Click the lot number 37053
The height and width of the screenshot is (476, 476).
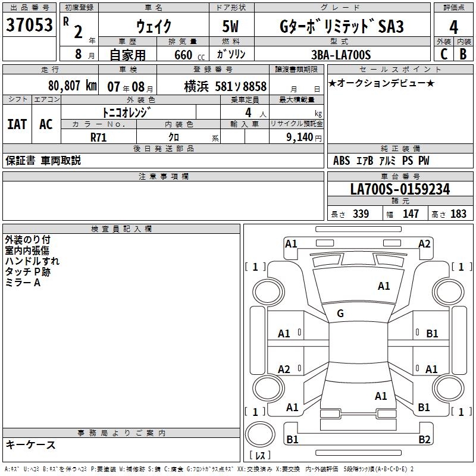29,24
